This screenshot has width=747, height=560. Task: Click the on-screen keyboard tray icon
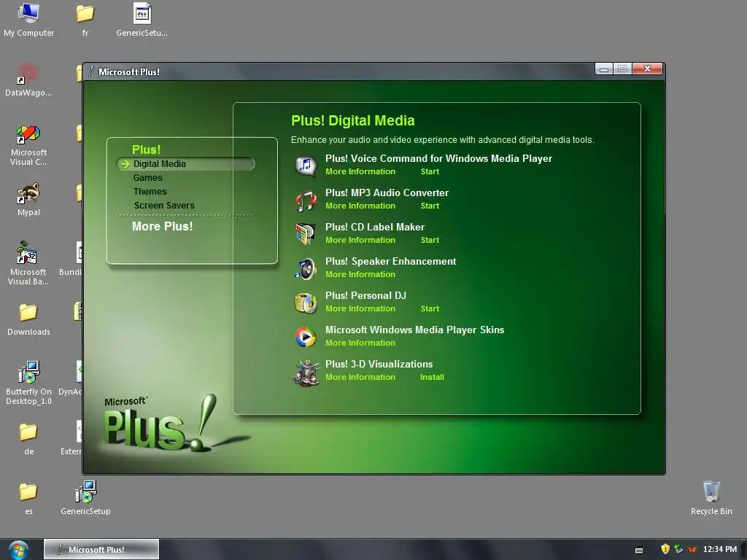click(x=639, y=550)
